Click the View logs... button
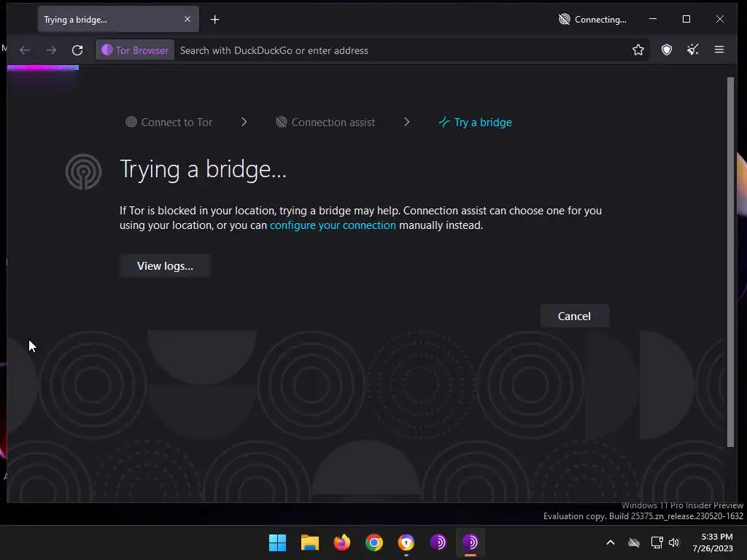Image resolution: width=747 pixels, height=560 pixels. click(165, 265)
